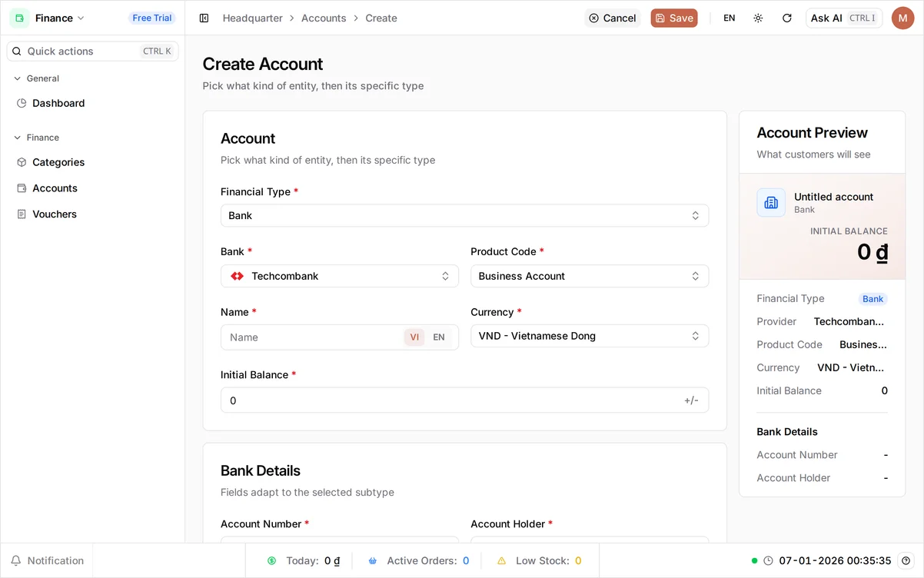Open the user avatar M

coord(902,18)
